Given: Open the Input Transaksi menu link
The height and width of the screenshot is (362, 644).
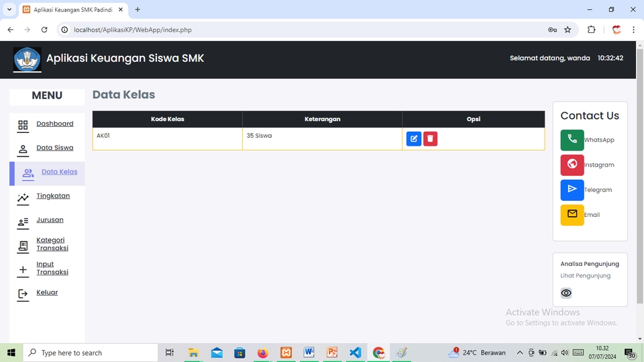Looking at the screenshot, I should point(52,268).
